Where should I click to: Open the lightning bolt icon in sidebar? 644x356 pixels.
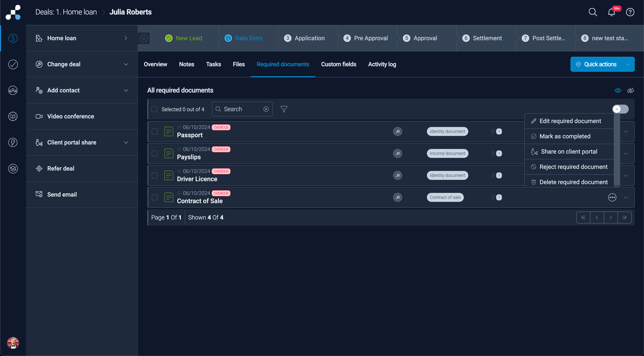pyautogui.click(x=13, y=142)
